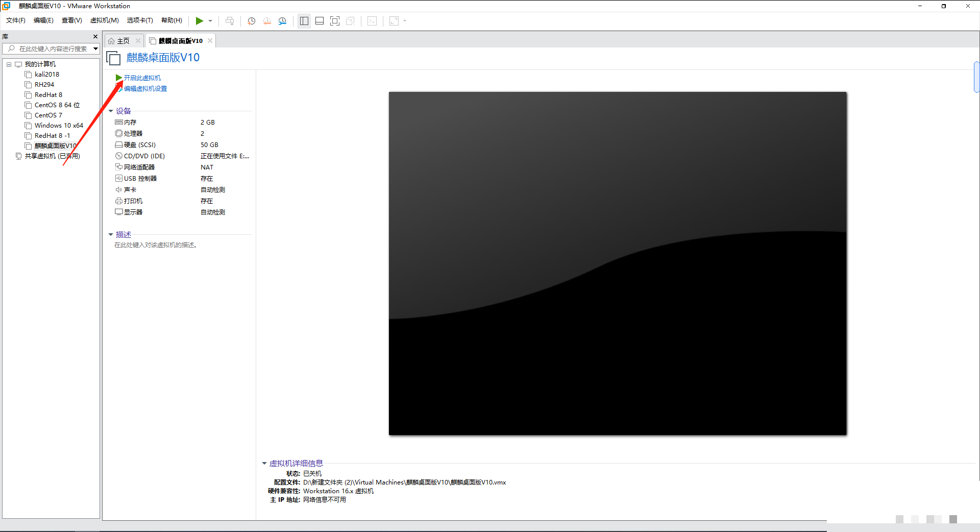Viewport: 980px width, 532px height.
Task: Click the NAT network adapter value
Action: point(207,167)
